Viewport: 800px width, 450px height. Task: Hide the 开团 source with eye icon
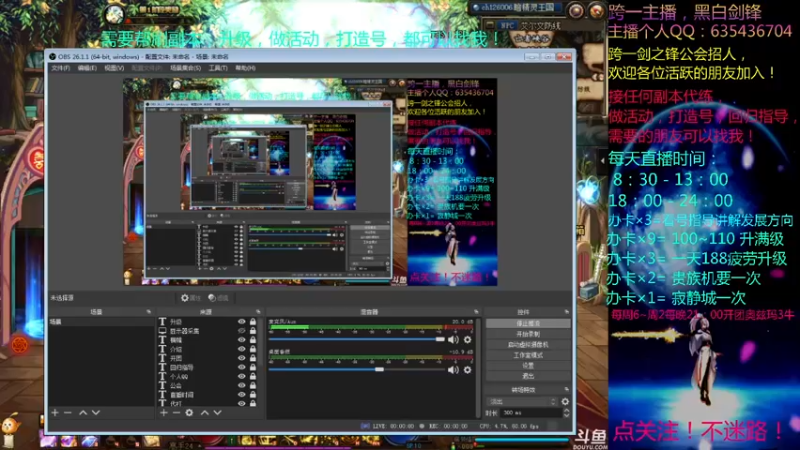241,358
